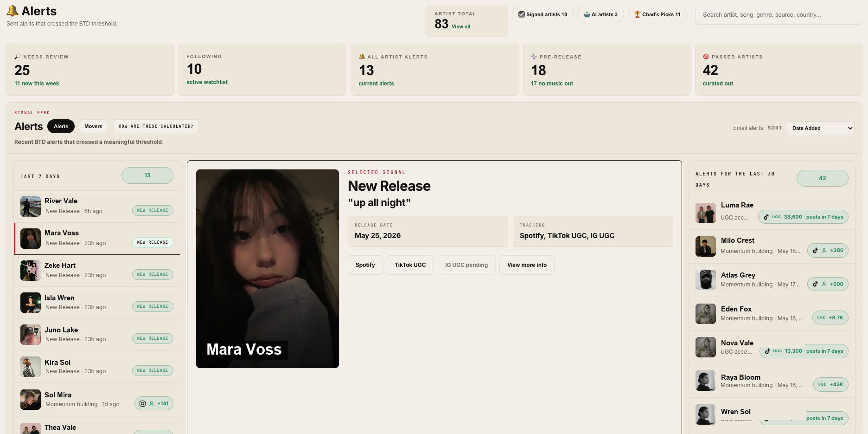Click New Release badge on Kira Sol row
The image size is (868, 434).
pyautogui.click(x=153, y=370)
